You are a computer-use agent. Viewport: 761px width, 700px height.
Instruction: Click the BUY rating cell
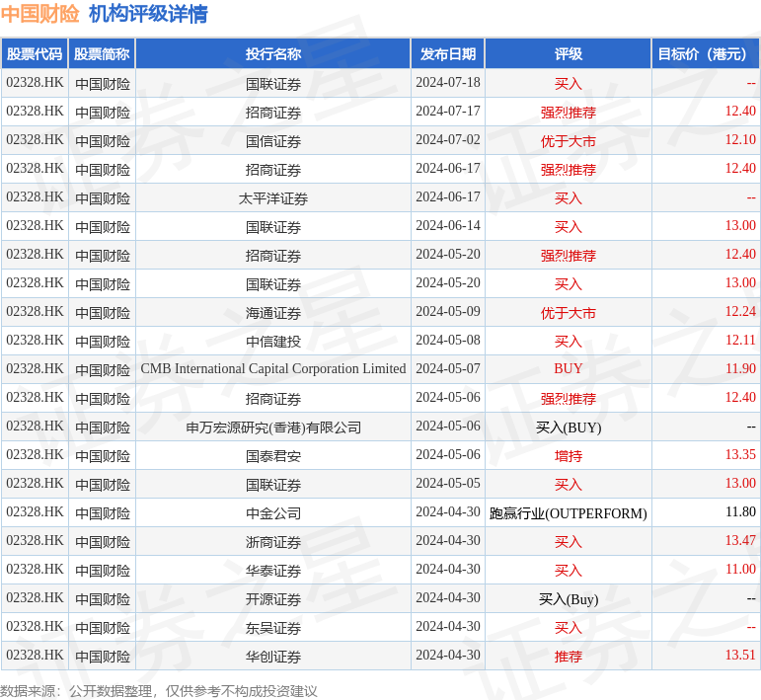click(569, 369)
